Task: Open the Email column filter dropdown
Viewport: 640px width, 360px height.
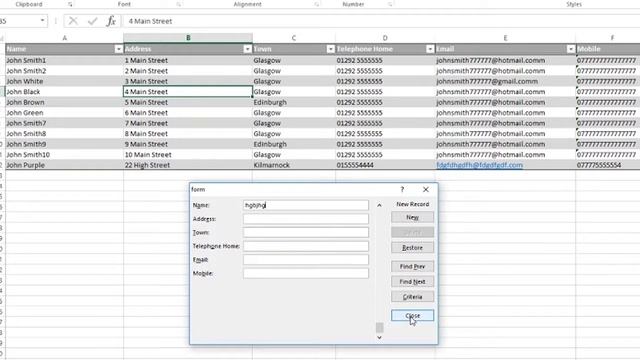Action: (571, 49)
